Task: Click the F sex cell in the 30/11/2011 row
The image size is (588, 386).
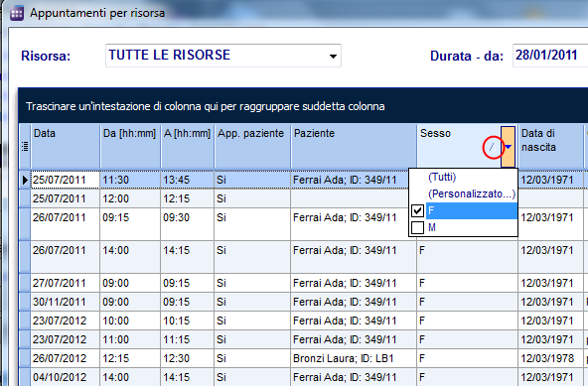Action: (467, 302)
